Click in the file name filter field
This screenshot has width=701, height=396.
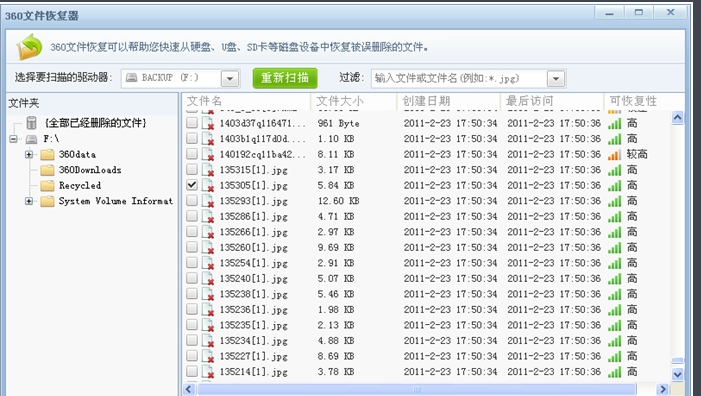tap(459, 79)
